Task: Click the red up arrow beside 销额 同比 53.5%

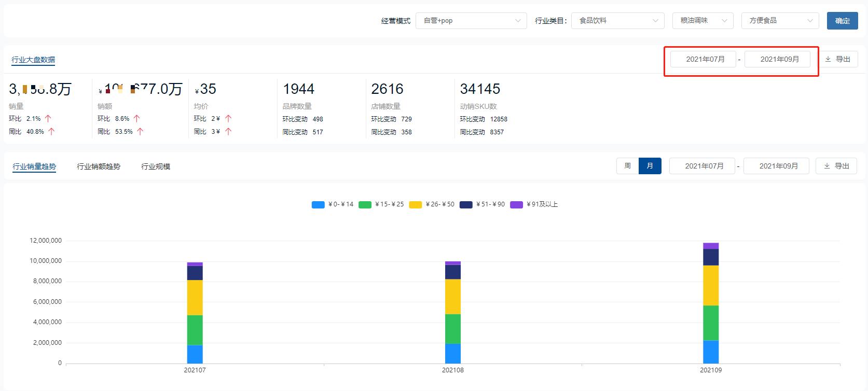Action: pyautogui.click(x=140, y=132)
